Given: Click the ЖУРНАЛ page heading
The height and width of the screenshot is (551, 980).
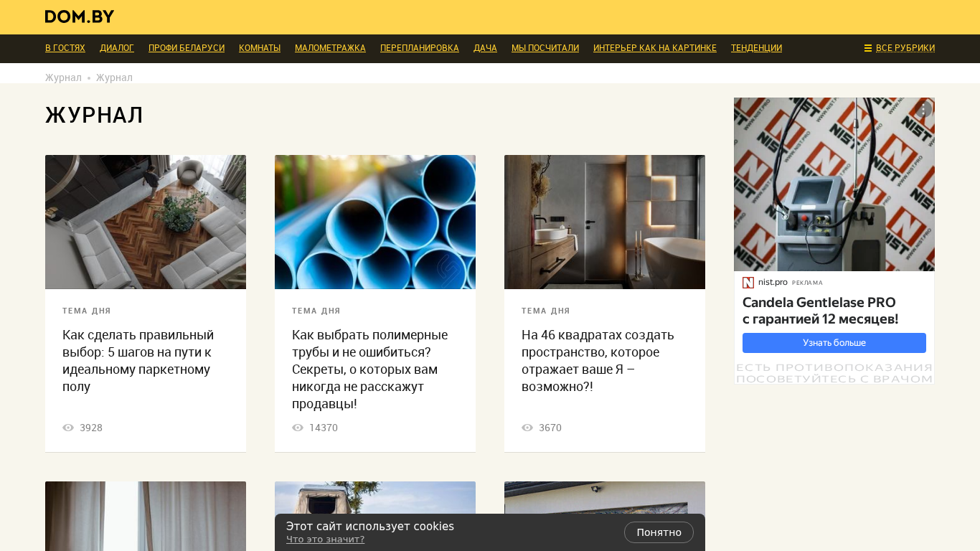Looking at the screenshot, I should 95,115.
